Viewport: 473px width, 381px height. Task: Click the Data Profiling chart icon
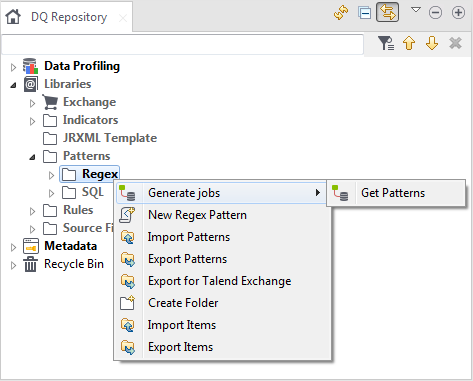point(30,66)
